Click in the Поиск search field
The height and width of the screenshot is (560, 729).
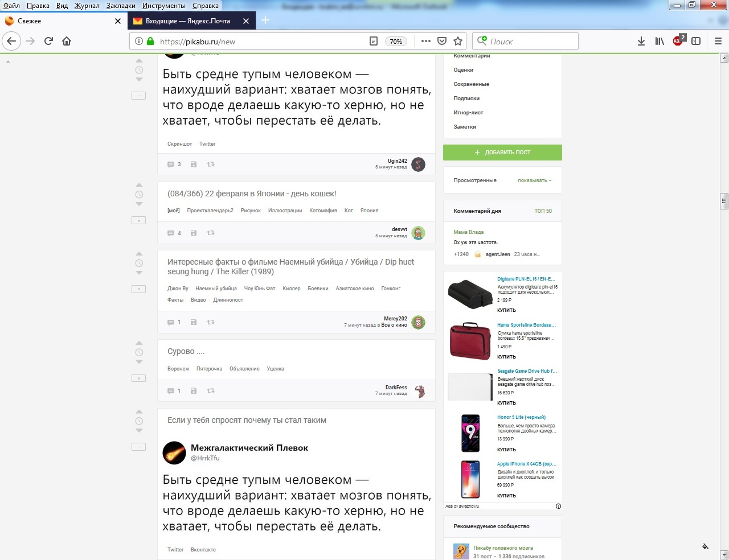[531, 41]
